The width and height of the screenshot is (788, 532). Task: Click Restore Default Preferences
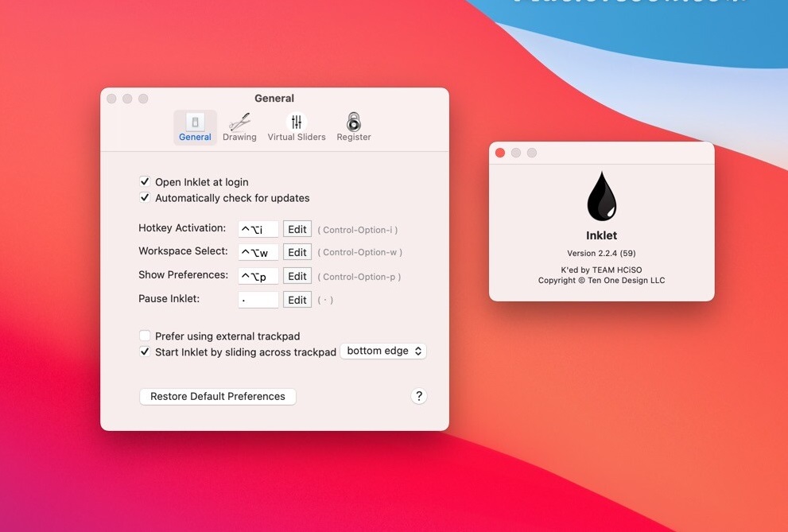point(218,396)
